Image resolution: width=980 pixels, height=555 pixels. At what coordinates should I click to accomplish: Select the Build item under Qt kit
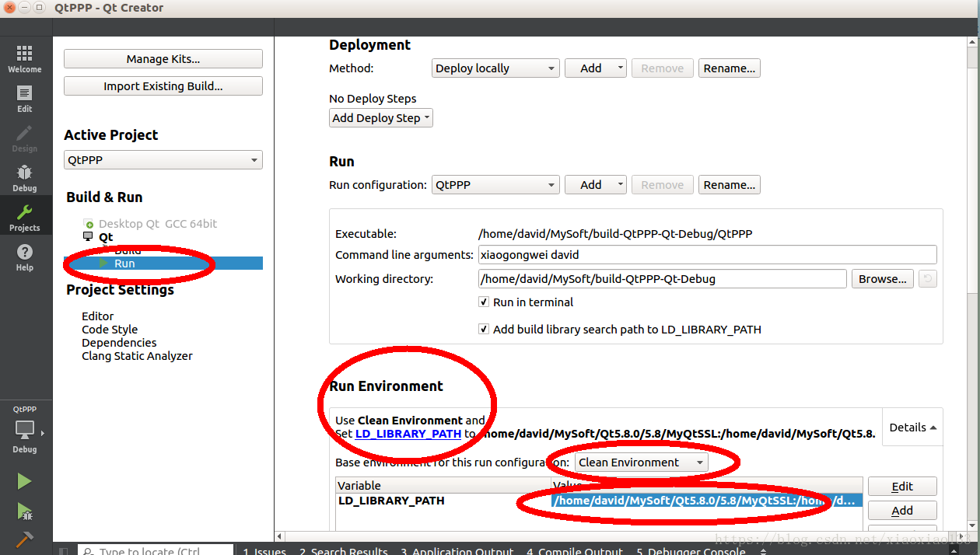pos(128,250)
